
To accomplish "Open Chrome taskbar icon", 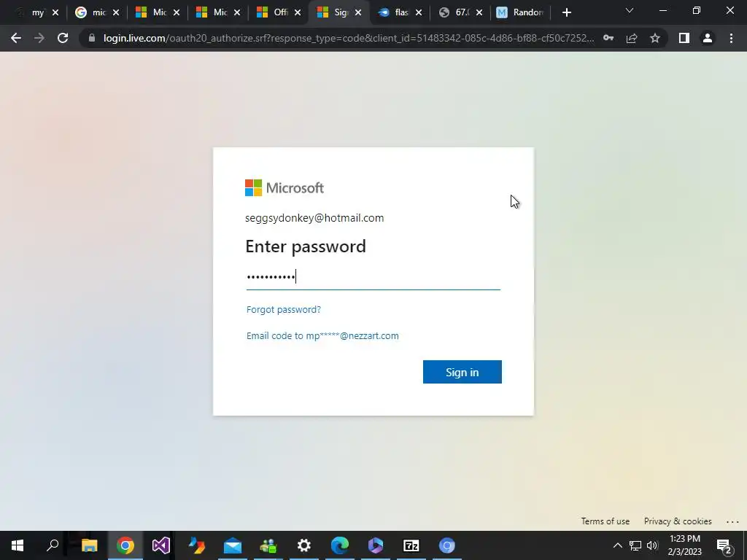I will tap(125, 545).
